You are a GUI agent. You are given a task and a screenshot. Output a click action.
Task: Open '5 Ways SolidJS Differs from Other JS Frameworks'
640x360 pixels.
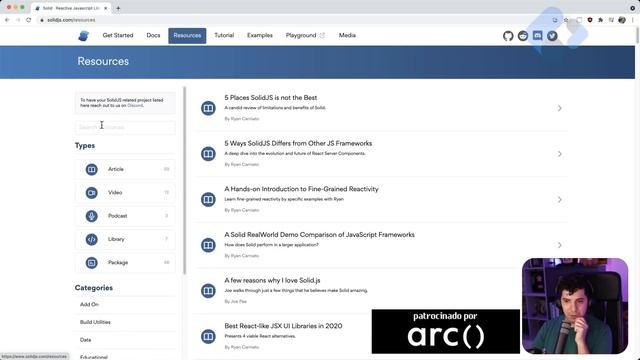click(298, 143)
